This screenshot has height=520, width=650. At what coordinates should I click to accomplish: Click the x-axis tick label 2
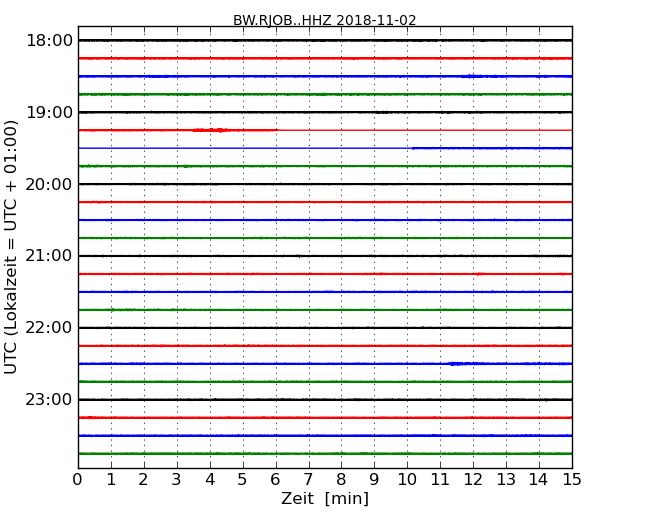click(x=143, y=479)
